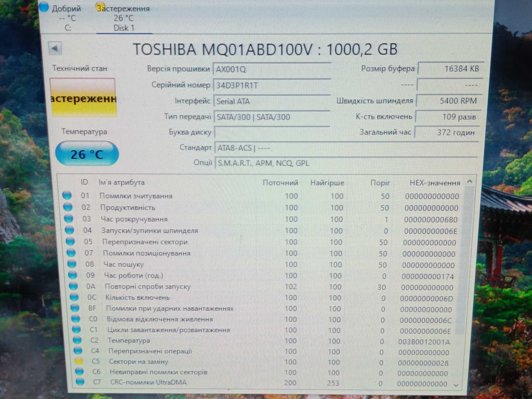
Task: Click status icon for 0A Повторні спроби запуску
Action: [x=73, y=286]
